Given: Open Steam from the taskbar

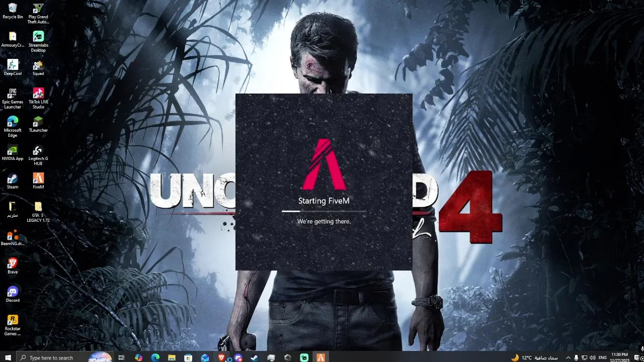Looking at the screenshot, I should tap(255, 357).
